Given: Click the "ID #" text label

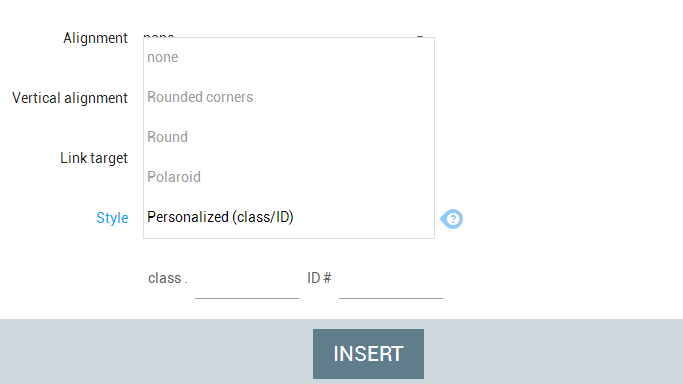Looking at the screenshot, I should 319,278.
